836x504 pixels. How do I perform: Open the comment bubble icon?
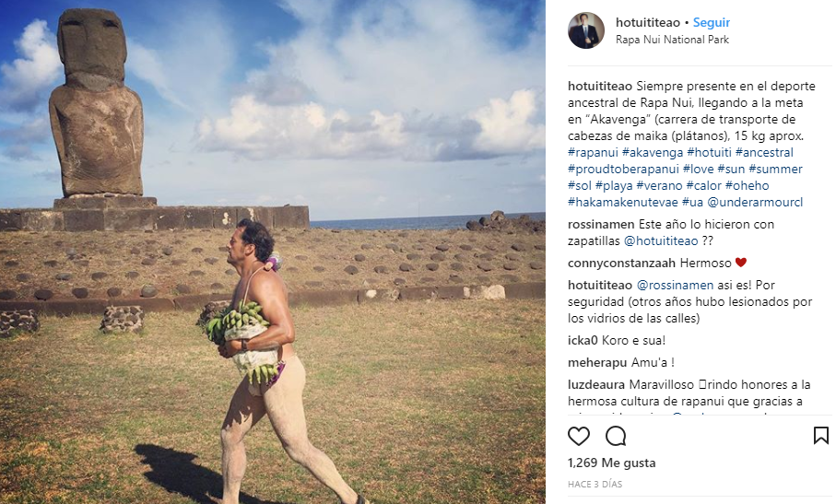tap(616, 436)
